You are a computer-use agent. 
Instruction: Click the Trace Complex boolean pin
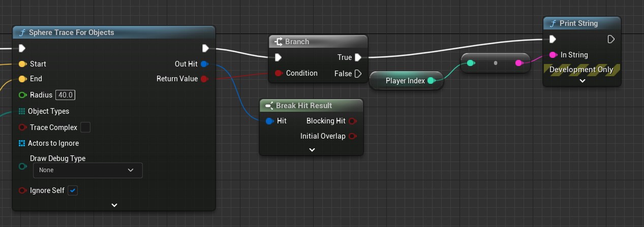[x=22, y=127]
